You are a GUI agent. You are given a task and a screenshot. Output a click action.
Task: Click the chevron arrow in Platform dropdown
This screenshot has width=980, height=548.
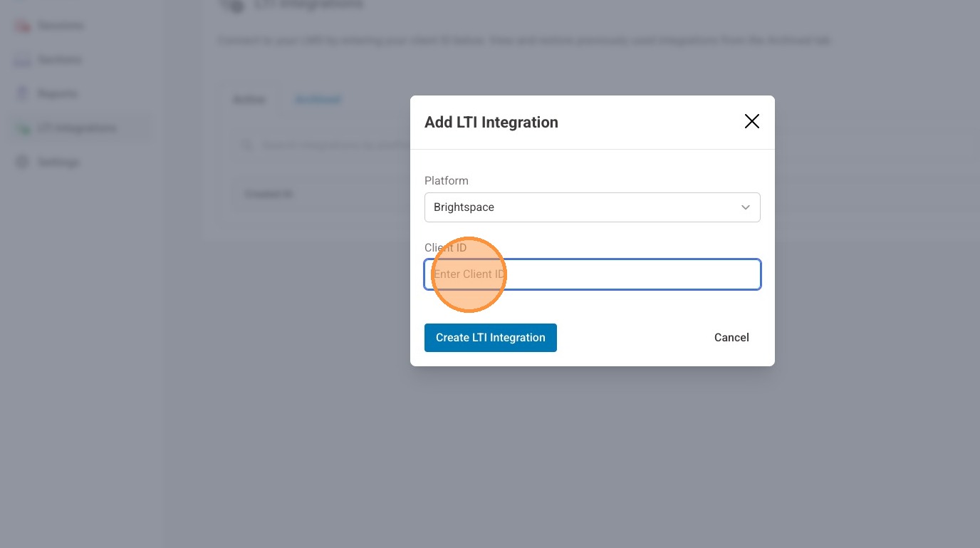pyautogui.click(x=745, y=207)
